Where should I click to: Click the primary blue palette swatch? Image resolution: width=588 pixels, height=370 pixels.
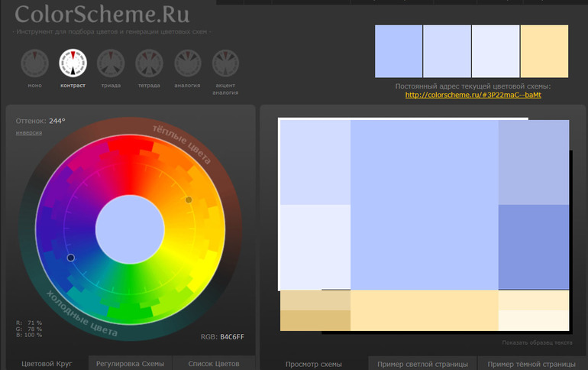tap(399, 51)
